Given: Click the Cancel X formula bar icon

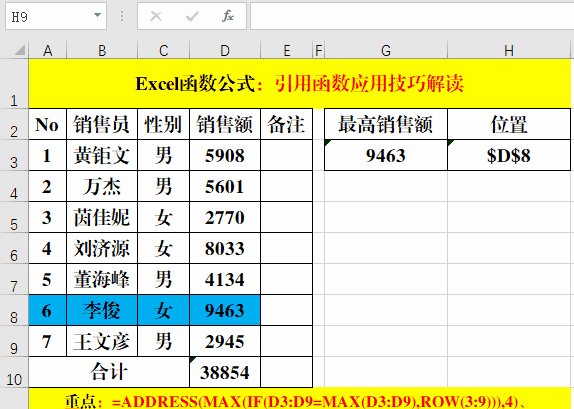Looking at the screenshot, I should point(156,16).
